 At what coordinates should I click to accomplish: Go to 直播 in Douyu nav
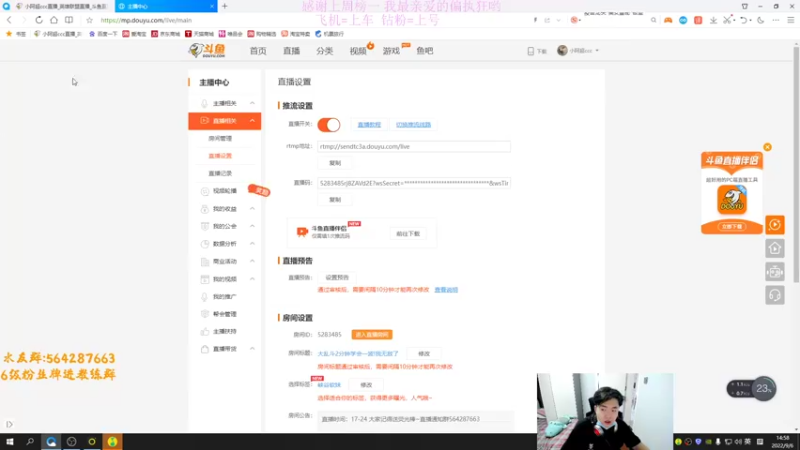(291, 51)
